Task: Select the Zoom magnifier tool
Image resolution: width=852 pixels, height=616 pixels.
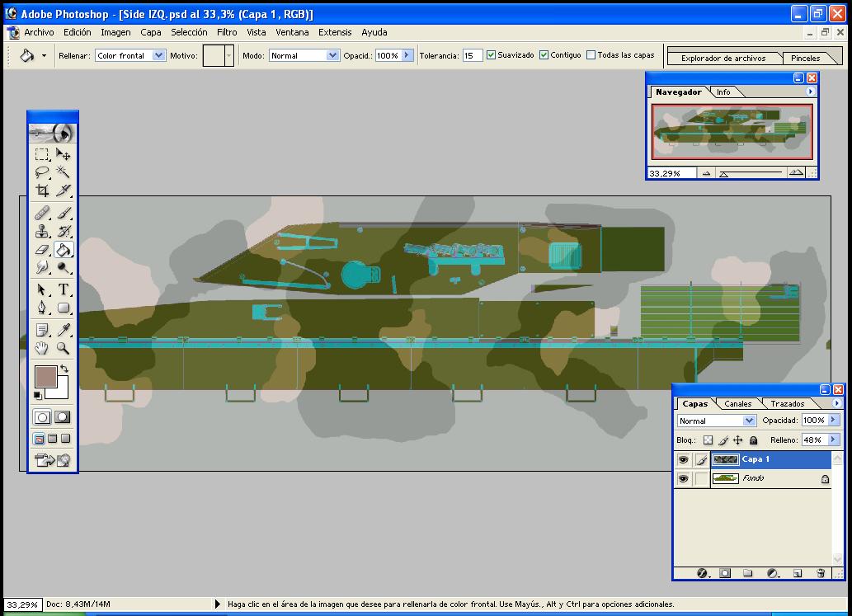Action: click(63, 348)
